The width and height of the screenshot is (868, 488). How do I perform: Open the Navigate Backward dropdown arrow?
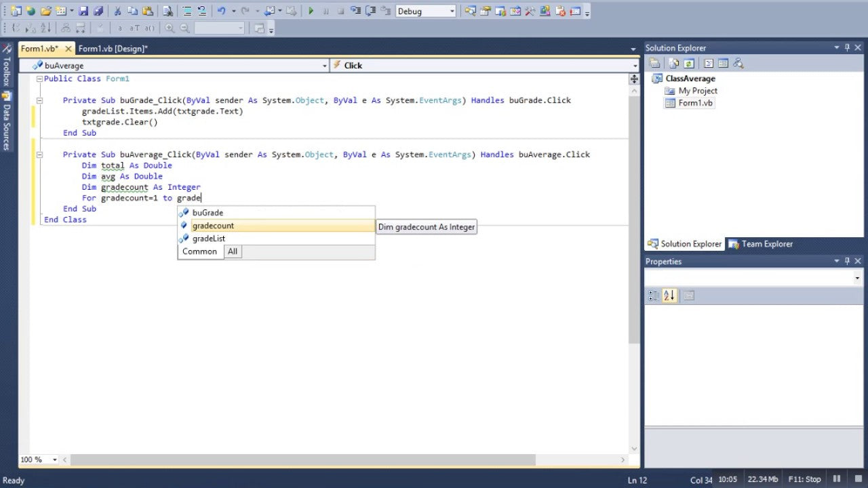click(279, 11)
